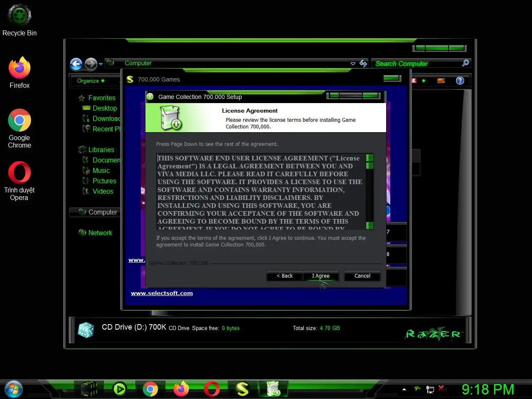Image resolution: width=532 pixels, height=399 pixels.
Task: Open Opera browser desktop shortcut
Action: (x=20, y=181)
